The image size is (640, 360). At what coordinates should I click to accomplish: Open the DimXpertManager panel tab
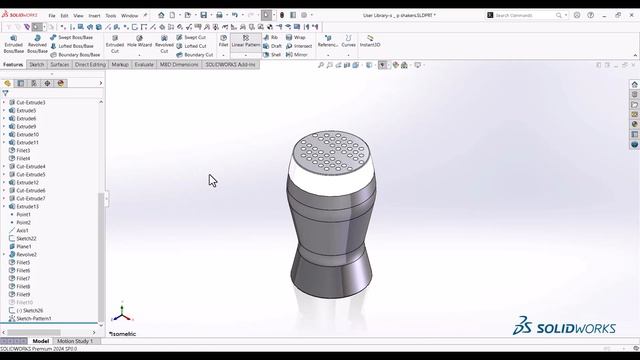[47, 83]
